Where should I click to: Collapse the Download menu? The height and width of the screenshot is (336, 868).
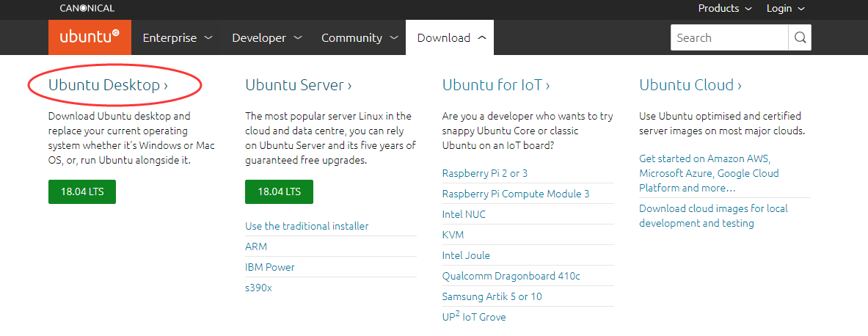[450, 37]
